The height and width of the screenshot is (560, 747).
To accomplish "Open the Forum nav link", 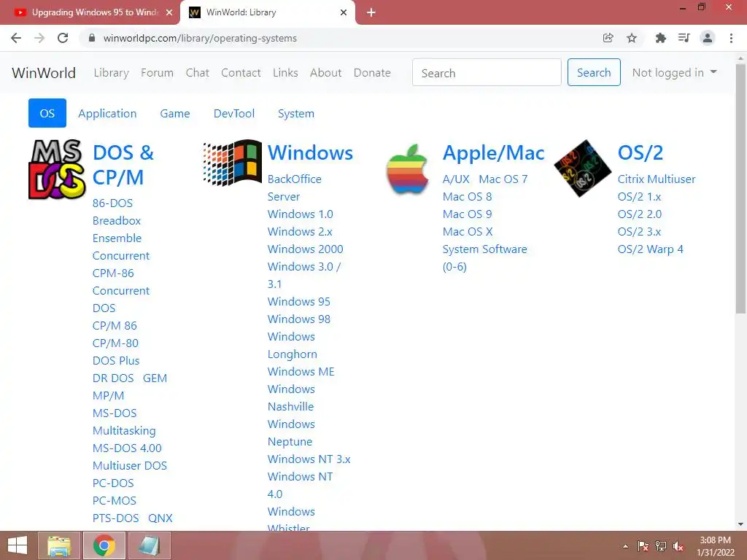I will (x=157, y=72).
